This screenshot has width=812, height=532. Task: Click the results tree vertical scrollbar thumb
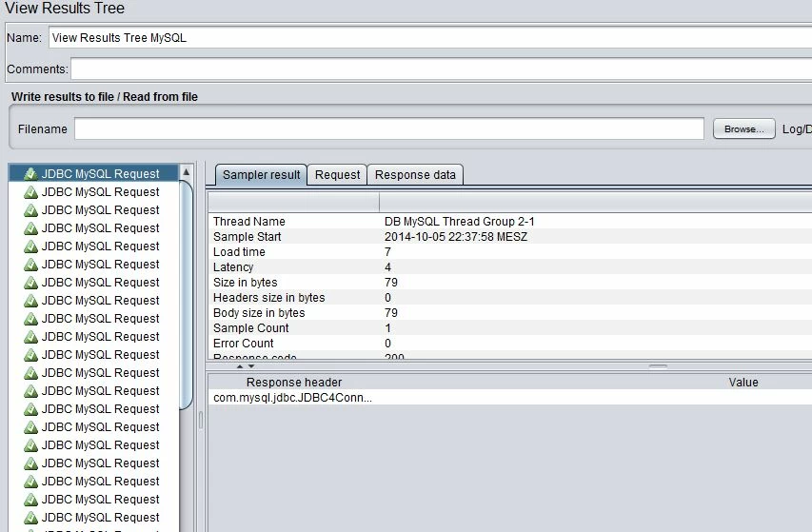coord(186,295)
